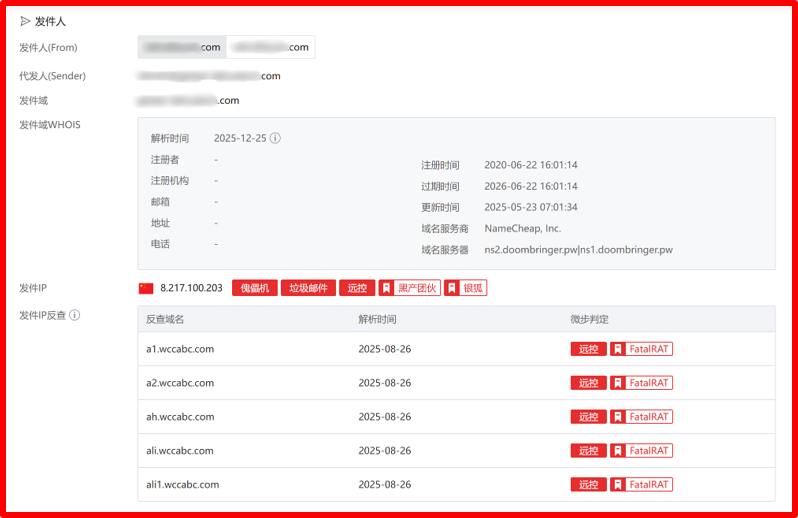Click the FatalRAT bookmark icon in the ali1.wccabc.com row
The width and height of the screenshot is (798, 518).
pyautogui.click(x=618, y=484)
